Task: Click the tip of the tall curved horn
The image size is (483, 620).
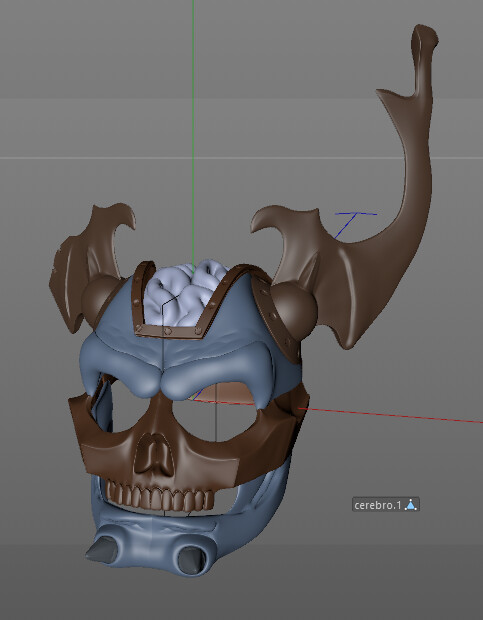Action: pos(425,34)
